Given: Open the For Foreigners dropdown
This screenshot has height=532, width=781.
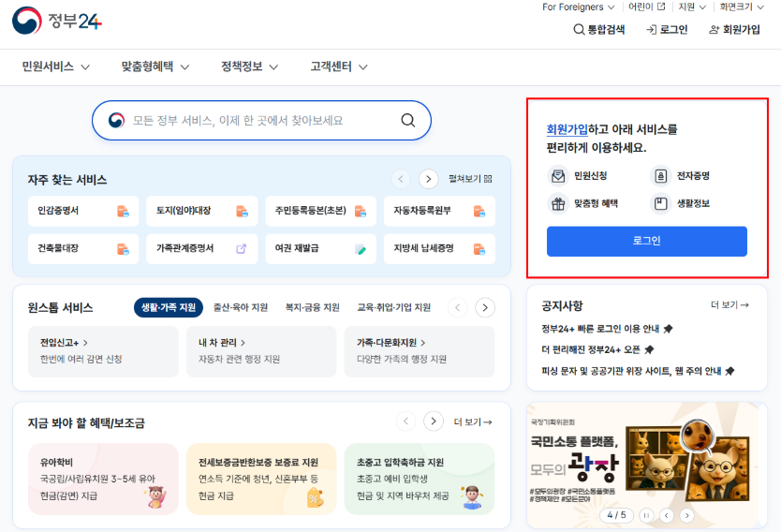Looking at the screenshot, I should coord(579,7).
